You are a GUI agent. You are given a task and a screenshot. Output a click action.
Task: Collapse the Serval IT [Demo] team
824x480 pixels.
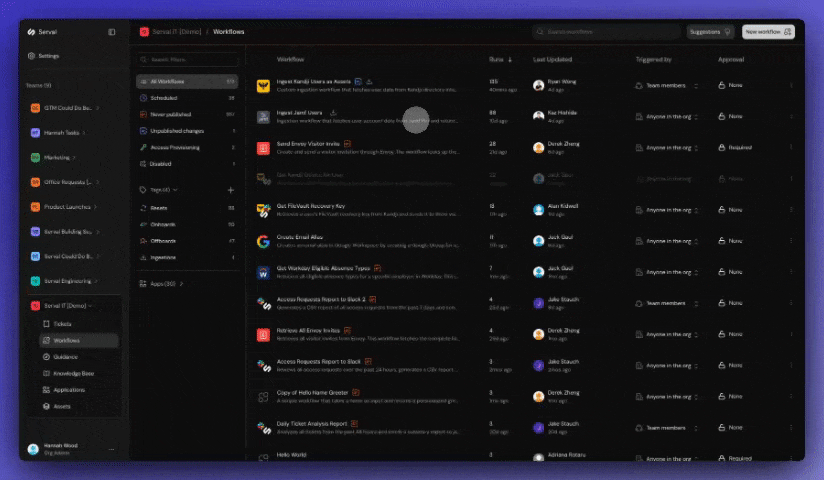tap(90, 305)
